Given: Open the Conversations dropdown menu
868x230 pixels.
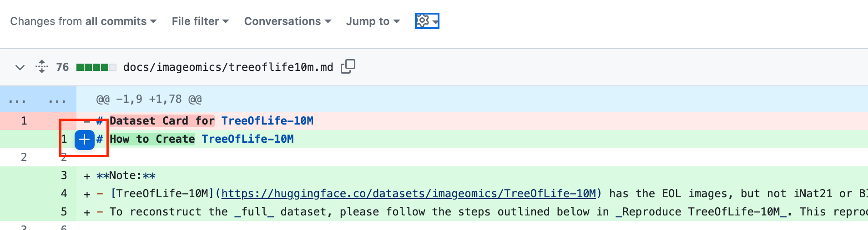Looking at the screenshot, I should 288,21.
